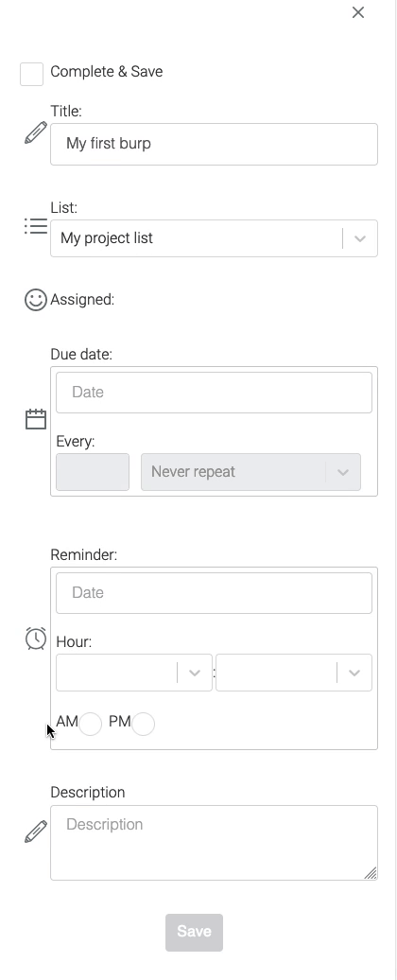This screenshot has height=980, width=397.
Task: Click the pencil icon beside Description
Action: pos(36,831)
